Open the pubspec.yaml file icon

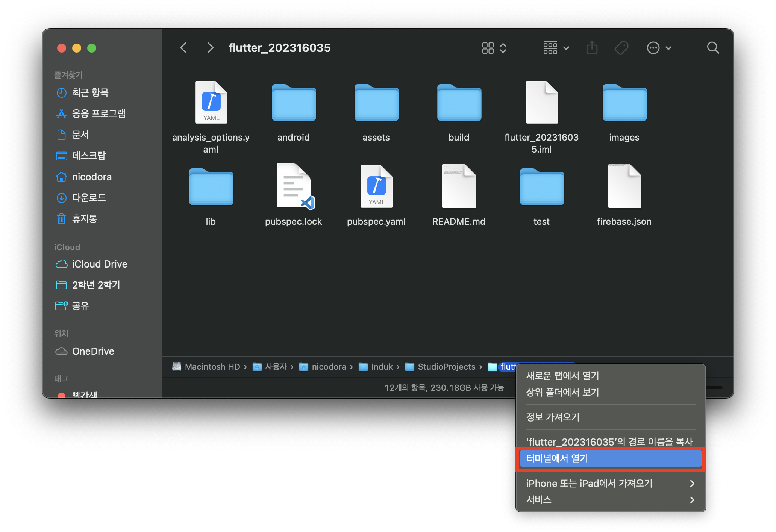pyautogui.click(x=376, y=187)
